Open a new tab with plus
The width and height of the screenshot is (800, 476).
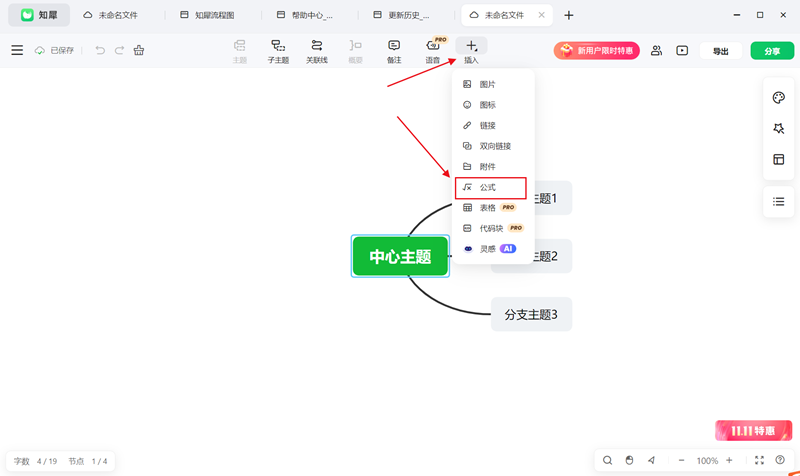pyautogui.click(x=568, y=15)
